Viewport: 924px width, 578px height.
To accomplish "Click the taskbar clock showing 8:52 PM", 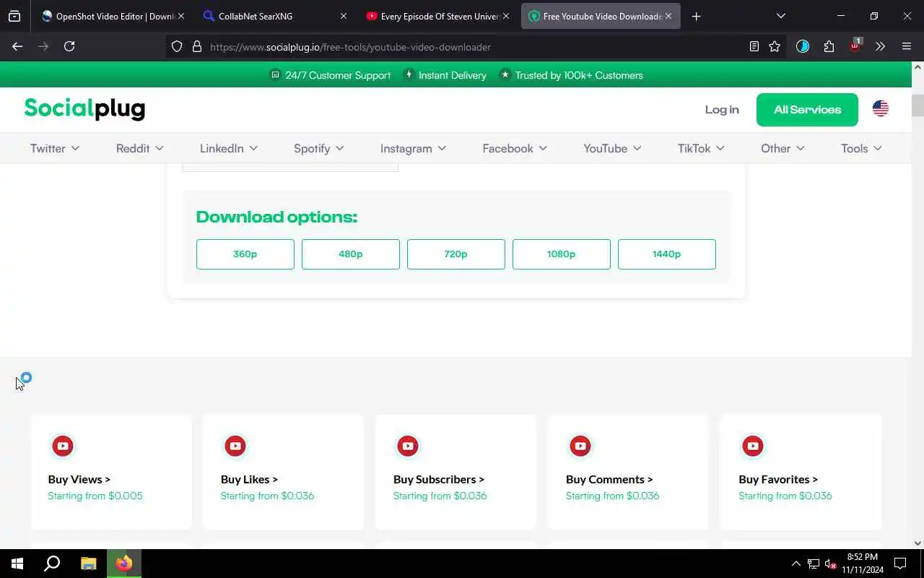I will point(863,564).
